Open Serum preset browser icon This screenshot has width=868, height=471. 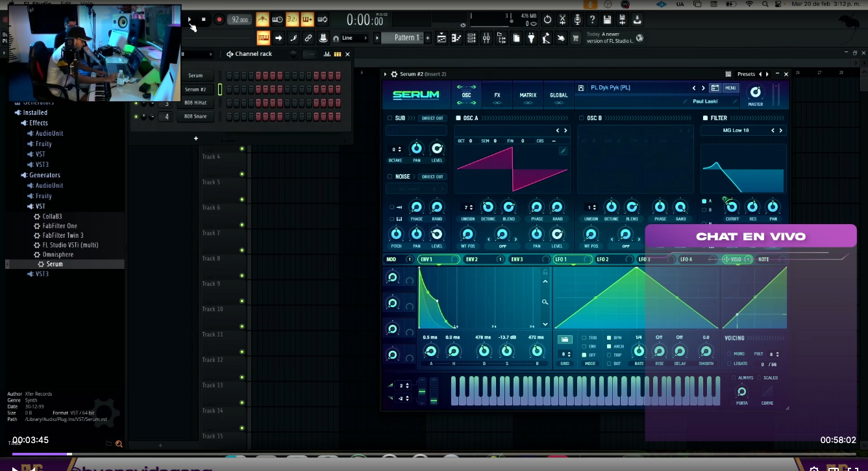(715, 88)
